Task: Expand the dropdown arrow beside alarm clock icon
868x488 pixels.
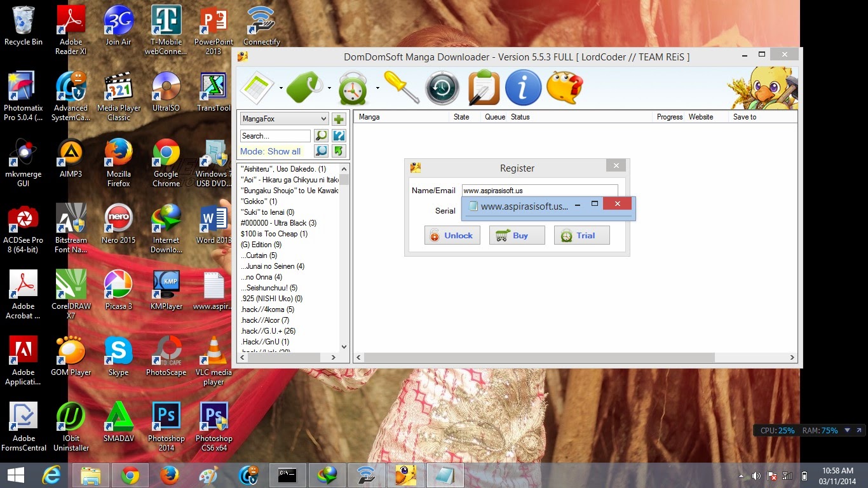Action: [x=377, y=88]
